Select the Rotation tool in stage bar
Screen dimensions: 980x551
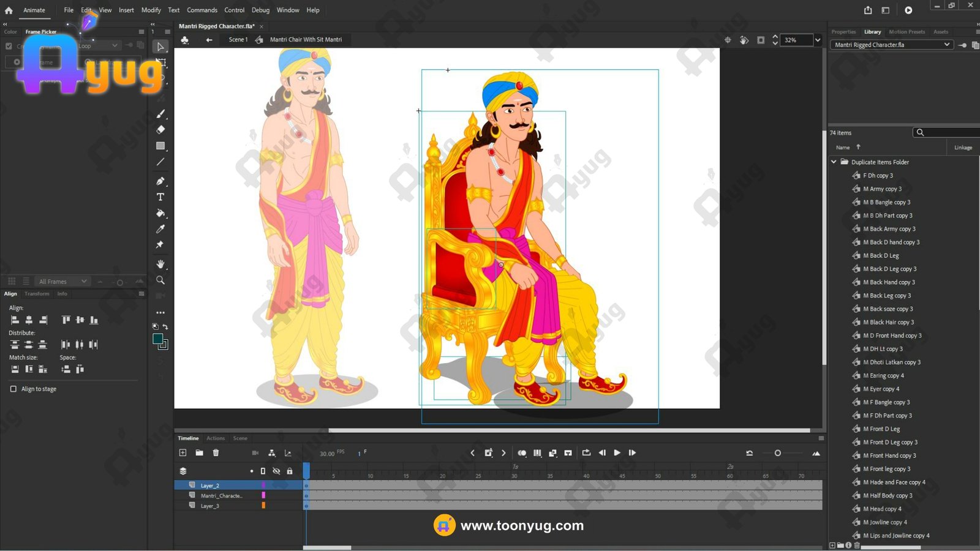[x=744, y=40]
